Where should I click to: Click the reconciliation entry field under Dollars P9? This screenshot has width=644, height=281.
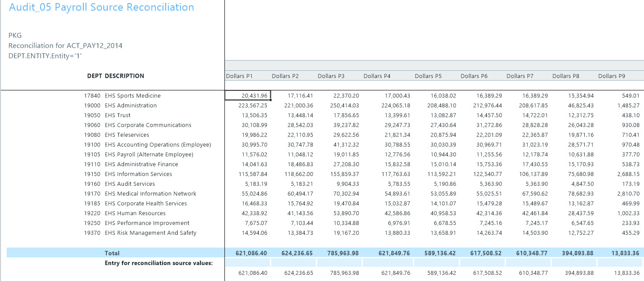click(x=620, y=263)
